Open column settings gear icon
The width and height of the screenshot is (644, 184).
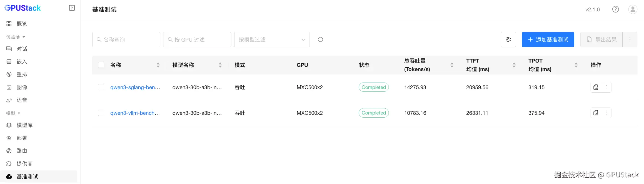click(x=508, y=39)
